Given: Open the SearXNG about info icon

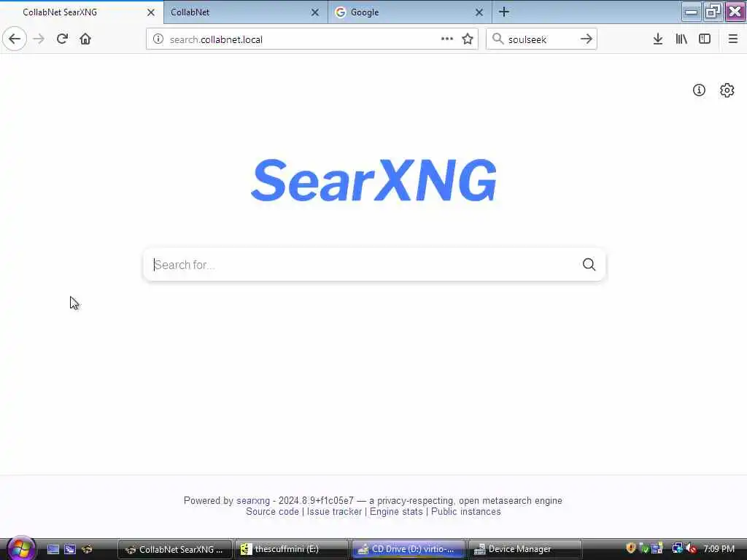Looking at the screenshot, I should pyautogui.click(x=699, y=90).
